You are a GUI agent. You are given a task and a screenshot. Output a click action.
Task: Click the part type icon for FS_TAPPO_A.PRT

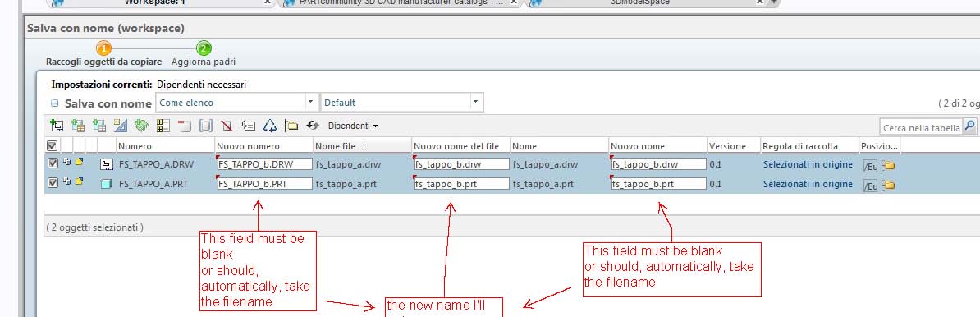pos(106,184)
